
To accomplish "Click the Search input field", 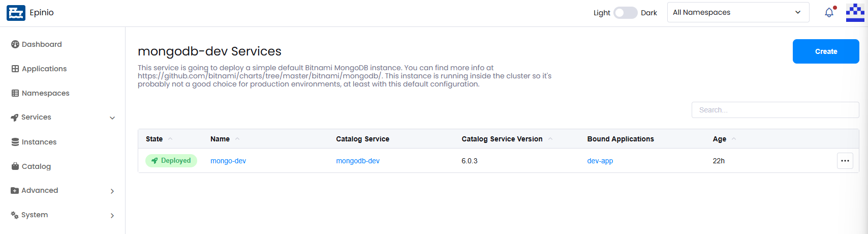I will 775,110.
